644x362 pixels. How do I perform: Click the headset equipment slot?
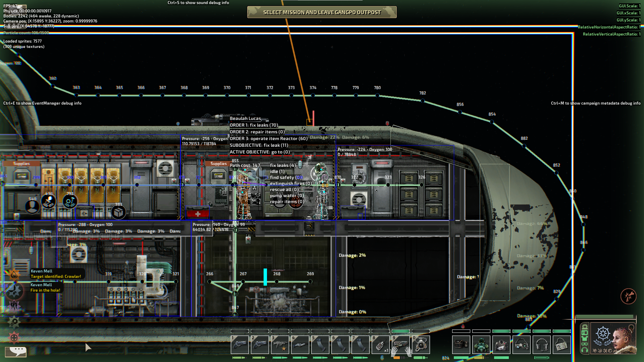pyautogui.click(x=541, y=345)
